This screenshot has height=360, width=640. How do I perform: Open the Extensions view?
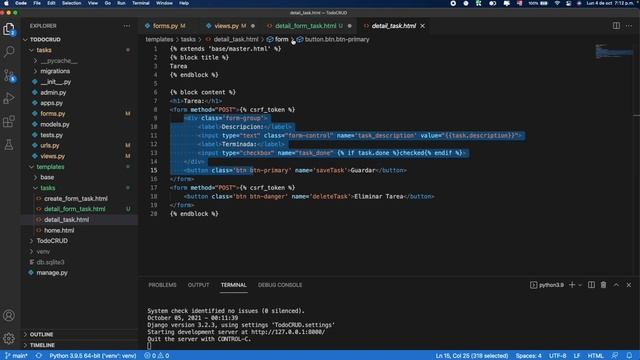(9, 121)
